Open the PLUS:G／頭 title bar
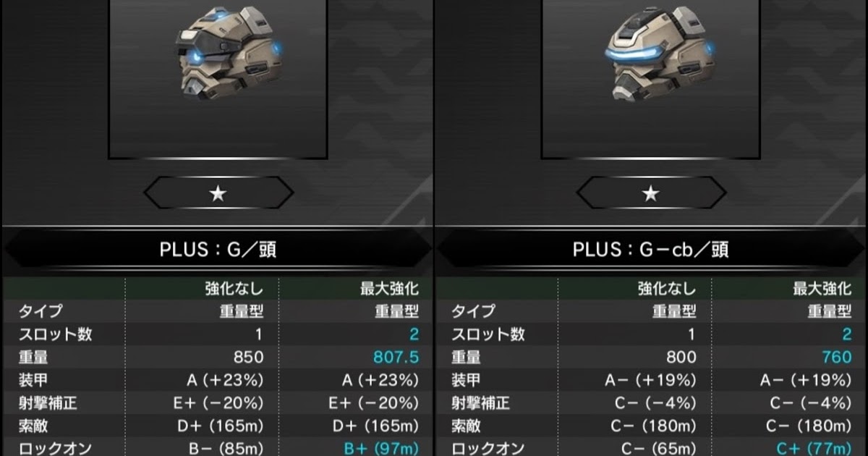 click(x=218, y=250)
